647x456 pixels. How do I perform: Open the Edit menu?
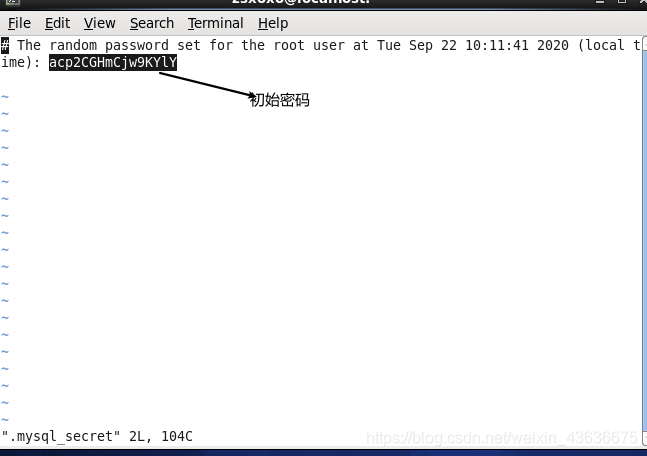(57, 23)
